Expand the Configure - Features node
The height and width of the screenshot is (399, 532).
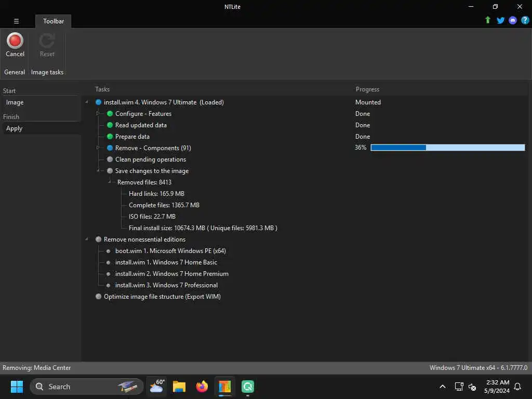tap(98, 113)
